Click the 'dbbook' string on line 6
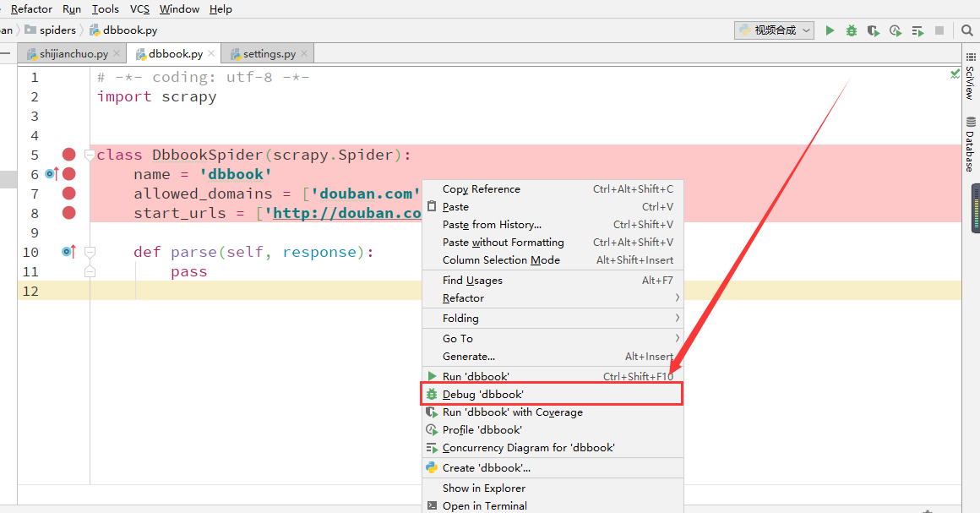The height and width of the screenshot is (513, 980). click(236, 174)
